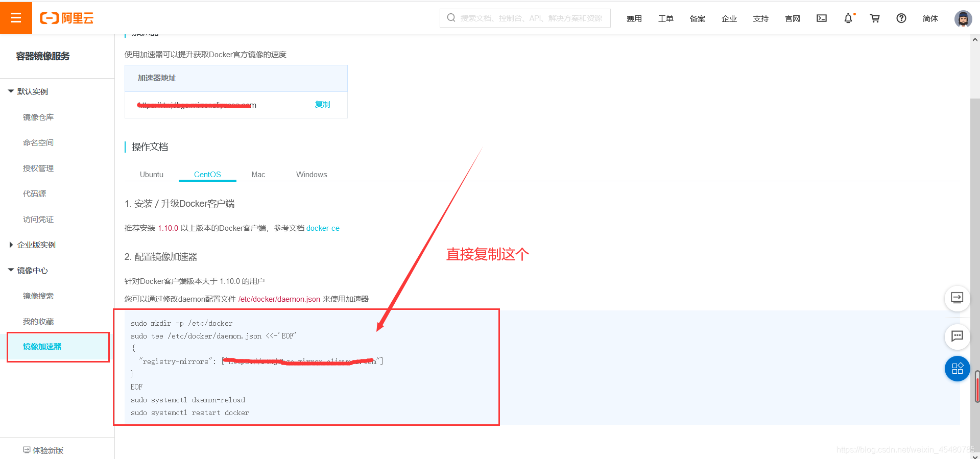980x459 pixels.
Task: Go to 镜像搜索 in the sidebar
Action: click(x=38, y=296)
